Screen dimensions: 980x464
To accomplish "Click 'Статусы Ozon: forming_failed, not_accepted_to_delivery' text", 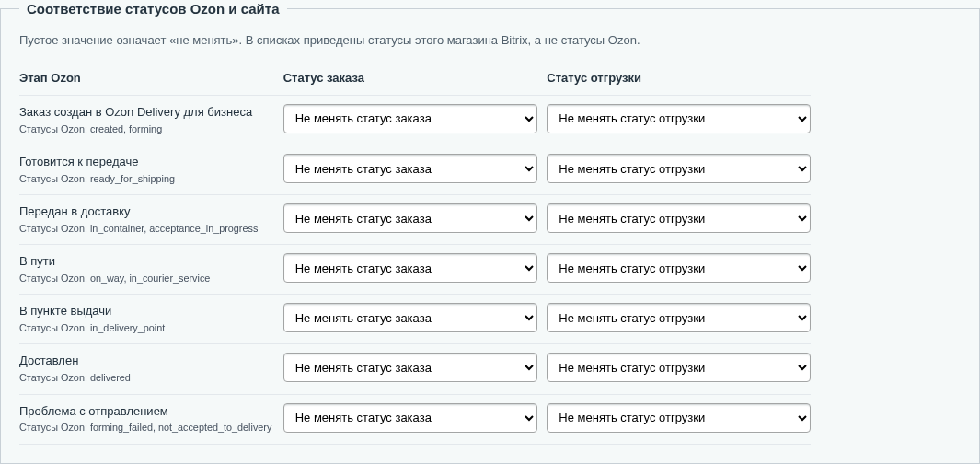I will coord(145,428).
